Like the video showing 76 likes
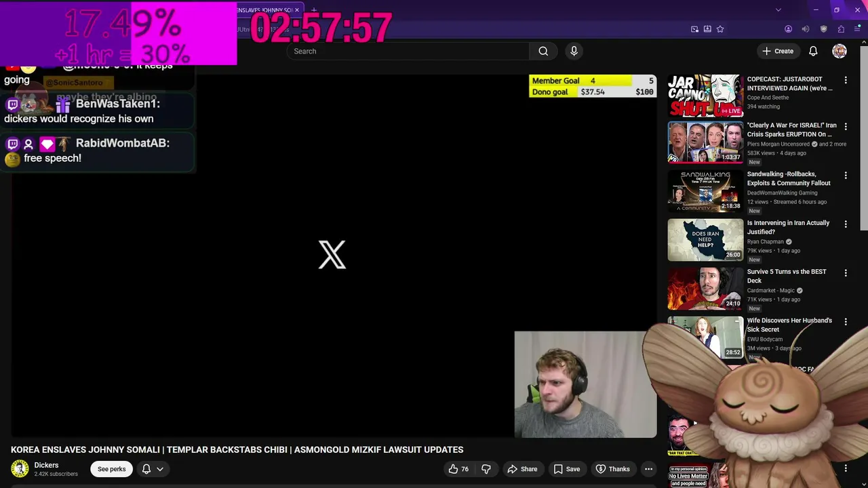 [x=459, y=469]
